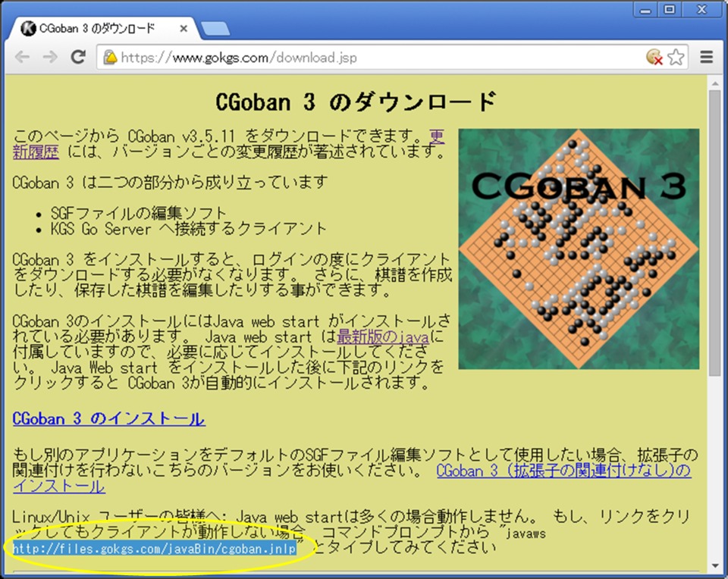Screen dimensions: 728x579
Task: Click the scrollbar up arrow
Action: [714, 83]
